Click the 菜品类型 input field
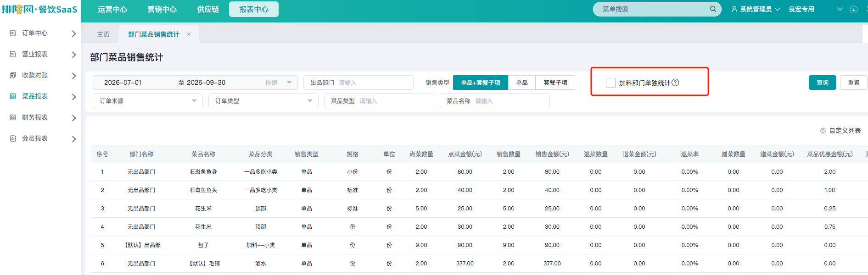 379,101
